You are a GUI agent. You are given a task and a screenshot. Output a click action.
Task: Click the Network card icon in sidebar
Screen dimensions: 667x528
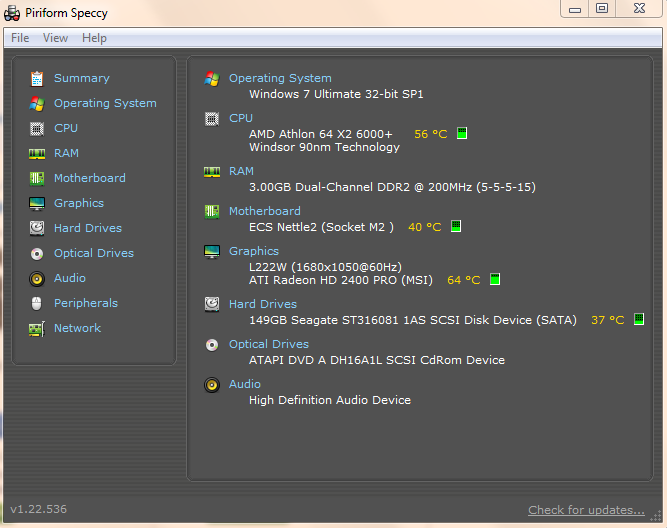coord(37,329)
